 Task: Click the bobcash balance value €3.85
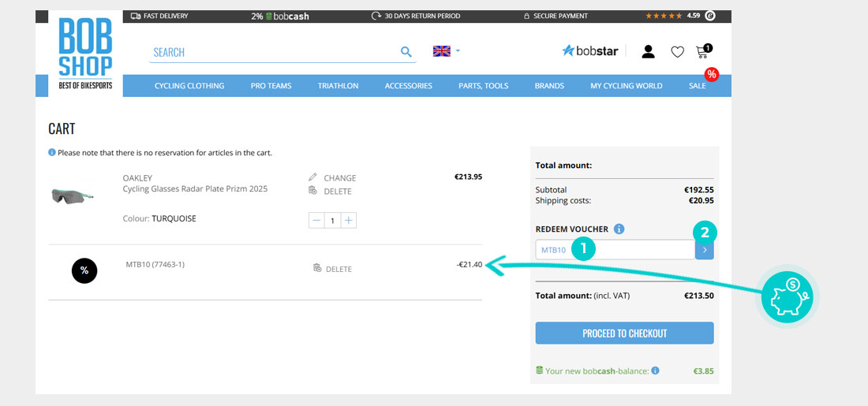click(x=704, y=371)
